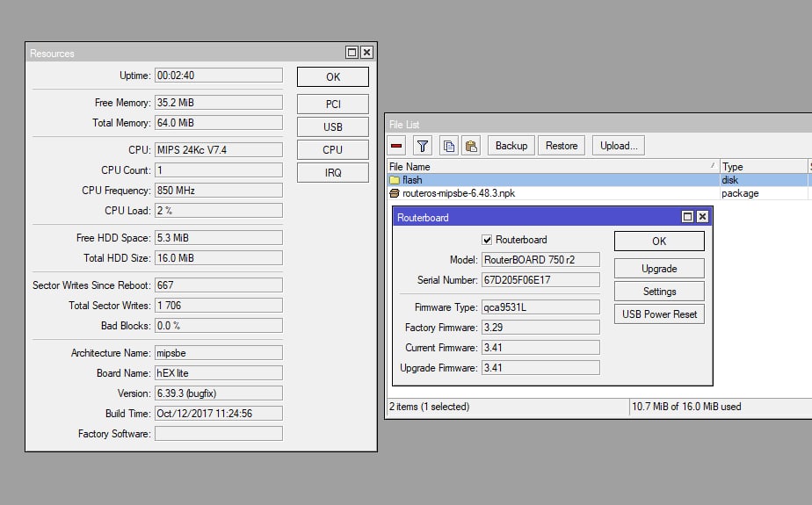This screenshot has height=505, width=812.
Task: Click OK in the Routerboard dialog
Action: tap(659, 242)
